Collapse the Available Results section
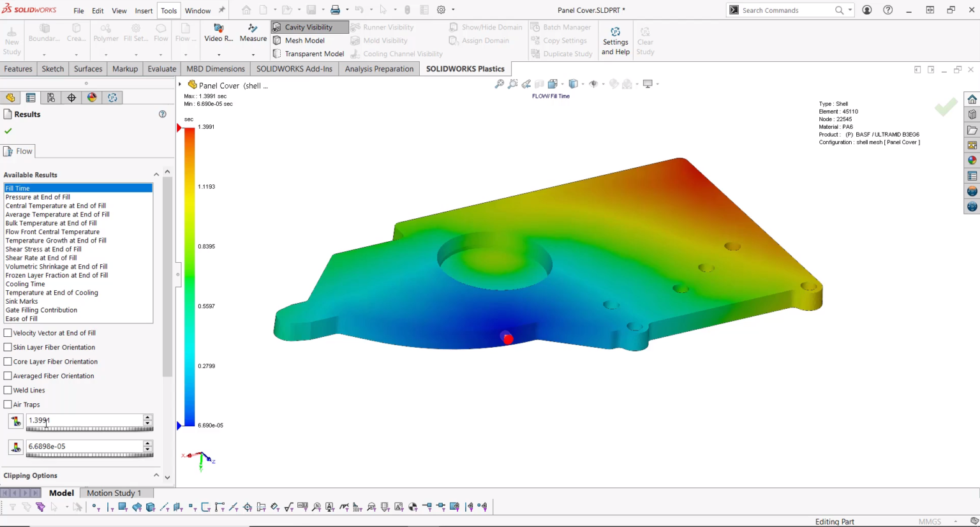 click(156, 174)
